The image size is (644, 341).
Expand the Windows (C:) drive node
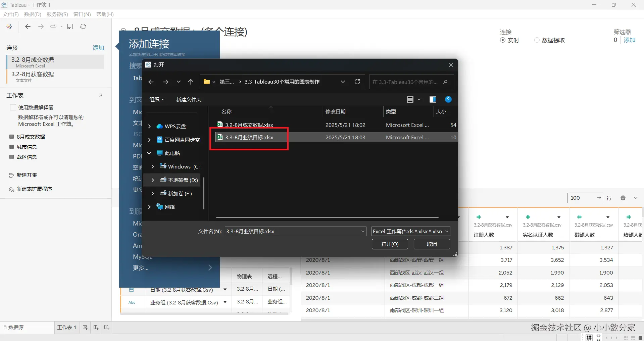153,167
